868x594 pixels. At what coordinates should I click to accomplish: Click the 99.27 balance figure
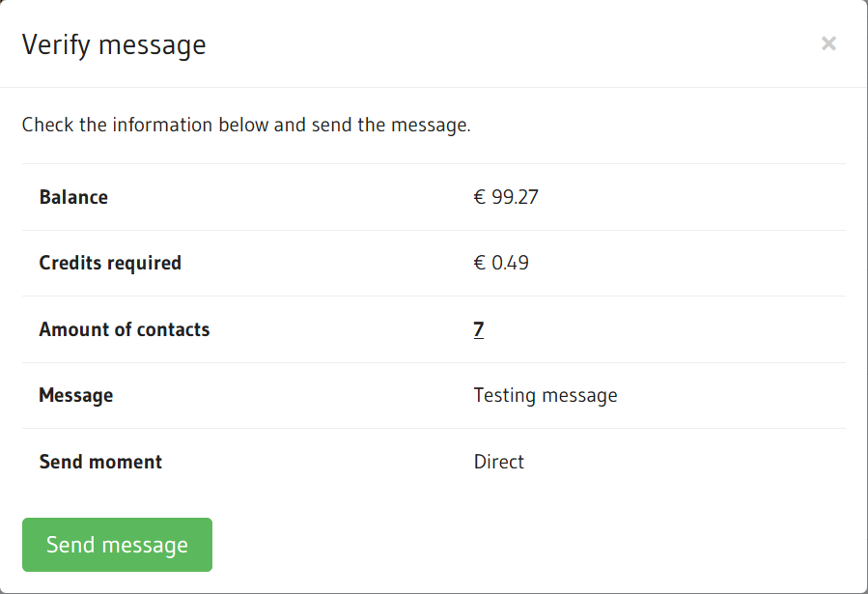516,197
